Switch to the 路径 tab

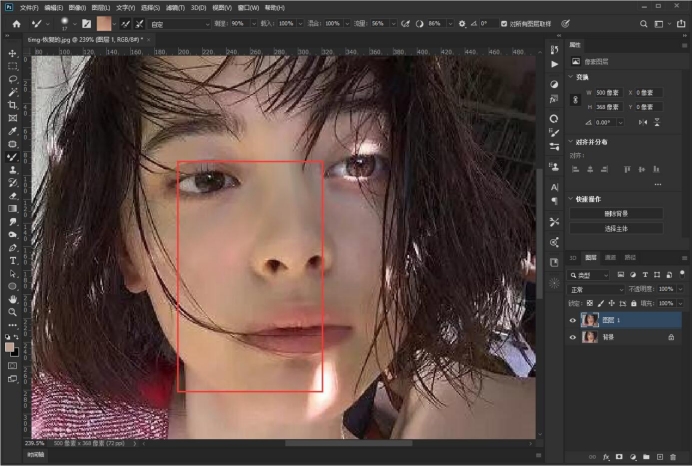tap(630, 258)
